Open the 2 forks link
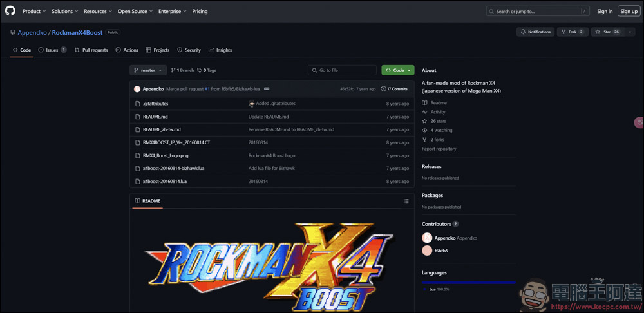Image resolution: width=644 pixels, height=313 pixels. (433, 140)
